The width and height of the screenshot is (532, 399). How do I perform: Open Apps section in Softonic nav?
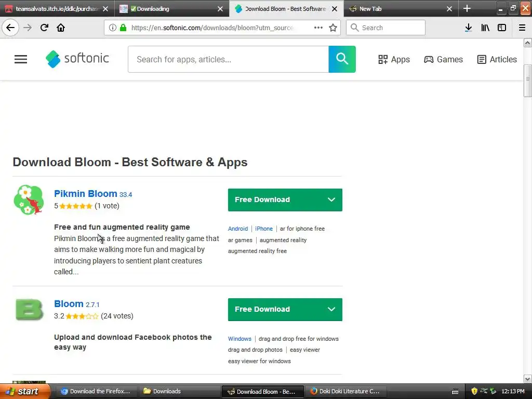pyautogui.click(x=394, y=59)
